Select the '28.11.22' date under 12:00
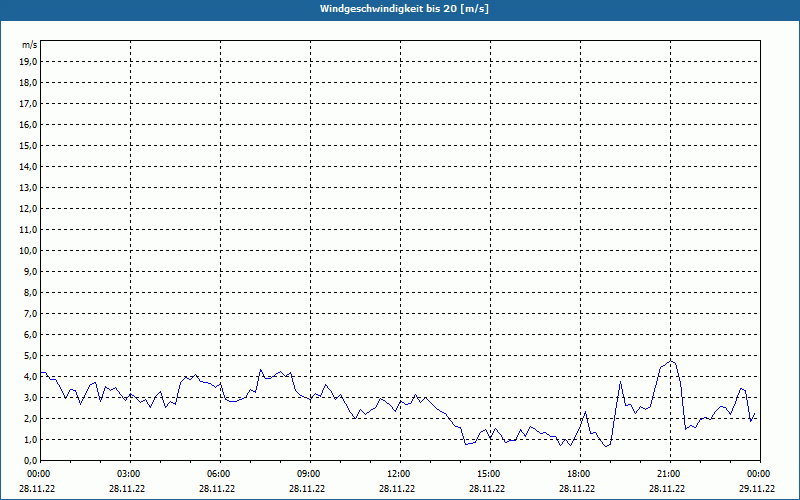The height and width of the screenshot is (500, 800). coord(396,488)
